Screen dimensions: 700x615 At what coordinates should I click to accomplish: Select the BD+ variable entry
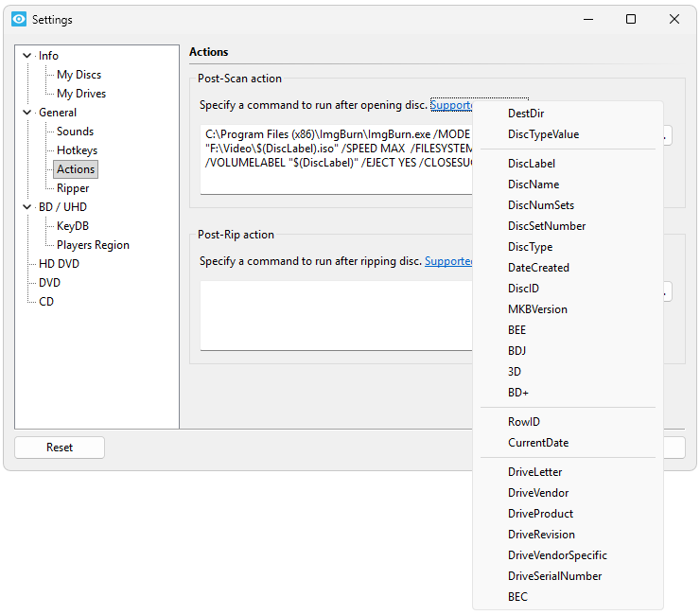517,393
